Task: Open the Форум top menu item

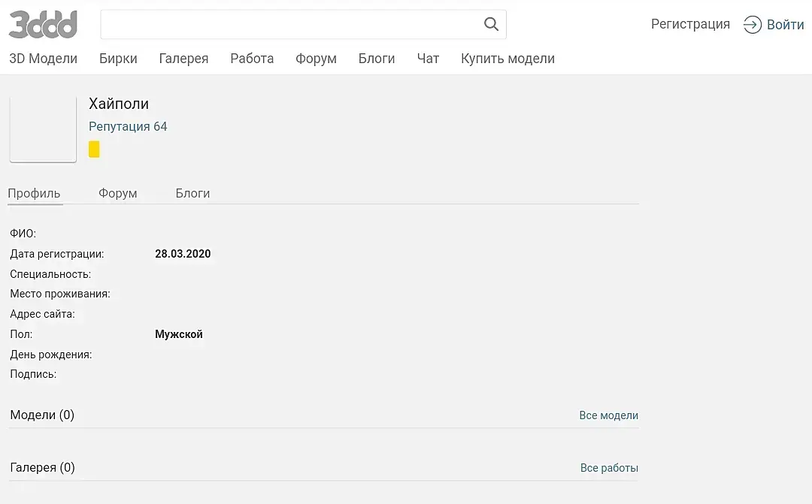Action: coord(316,59)
